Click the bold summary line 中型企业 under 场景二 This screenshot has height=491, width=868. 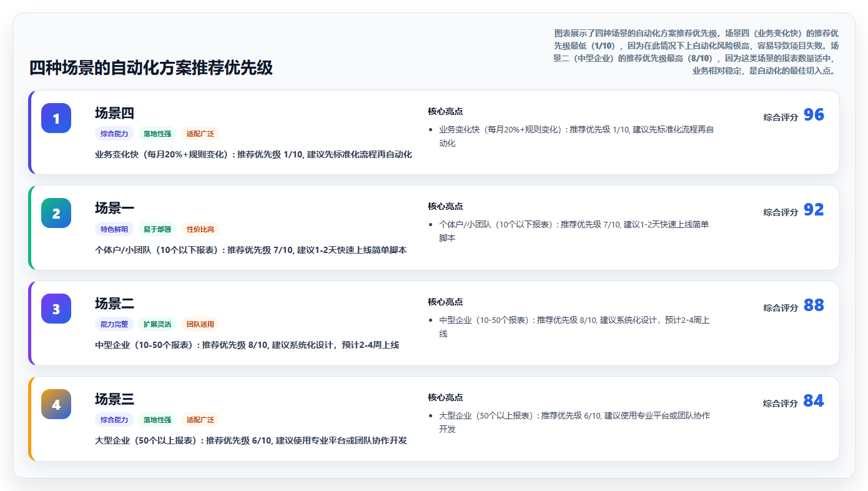247,345
